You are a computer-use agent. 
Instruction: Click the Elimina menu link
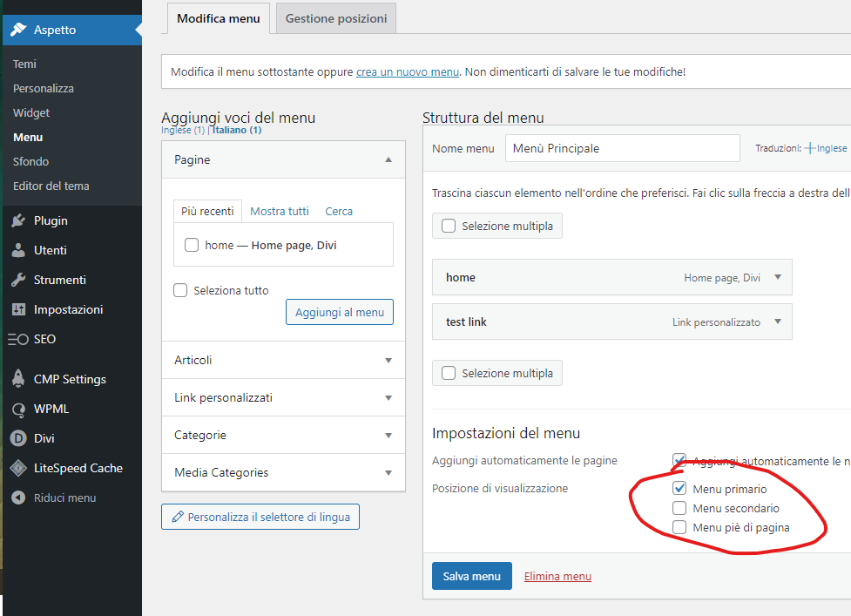[x=557, y=576]
